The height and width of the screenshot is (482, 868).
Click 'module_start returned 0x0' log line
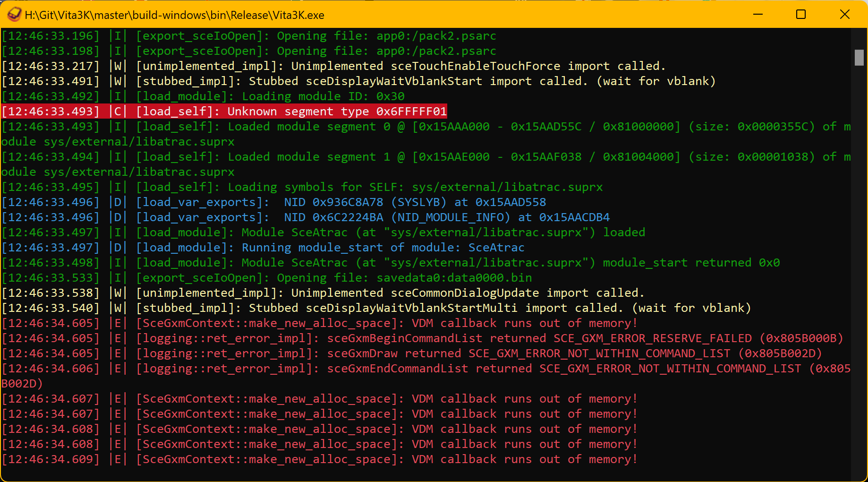(391, 263)
